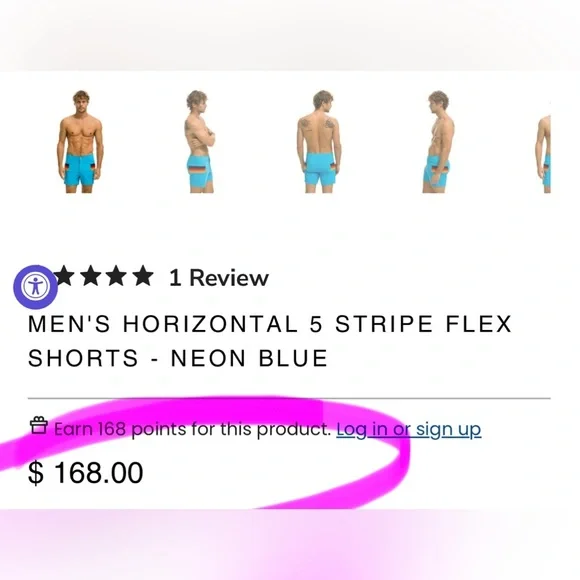The width and height of the screenshot is (580, 580).
Task: Select the back view thumbnail showing tattoos
Action: tap(318, 141)
